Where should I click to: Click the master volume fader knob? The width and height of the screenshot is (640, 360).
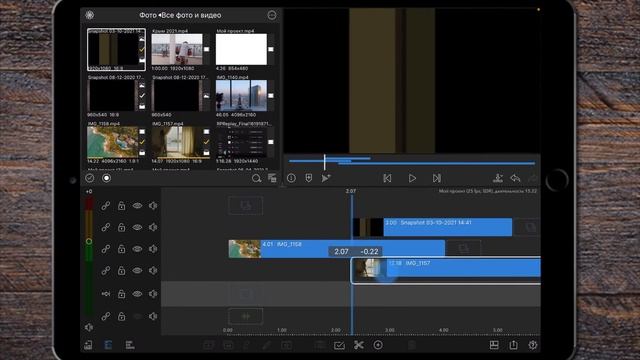pos(89,242)
